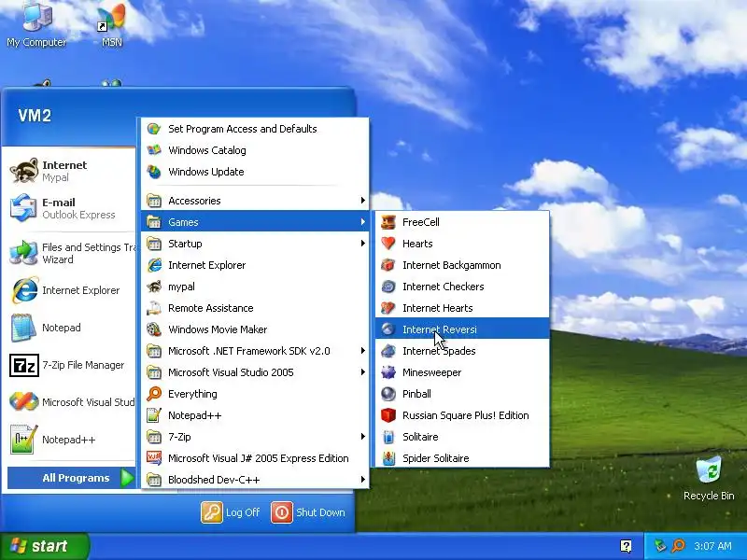Click the VM2 user name header

coord(35,116)
